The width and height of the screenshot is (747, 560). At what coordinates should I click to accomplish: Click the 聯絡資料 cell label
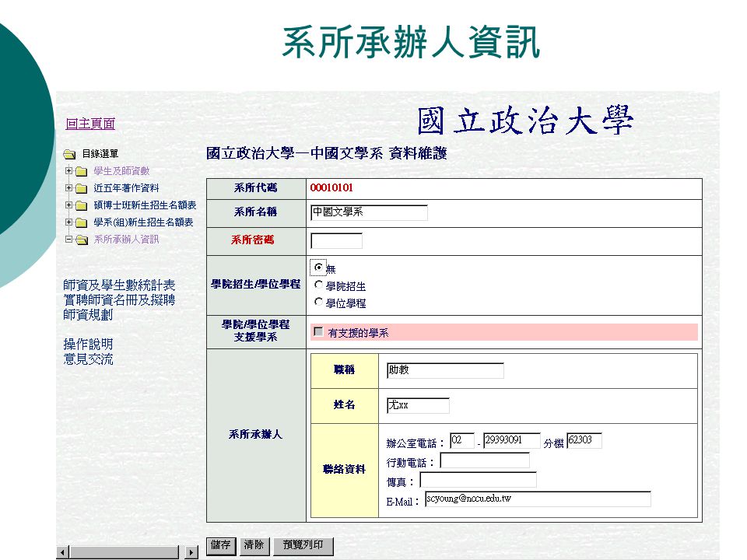click(344, 470)
